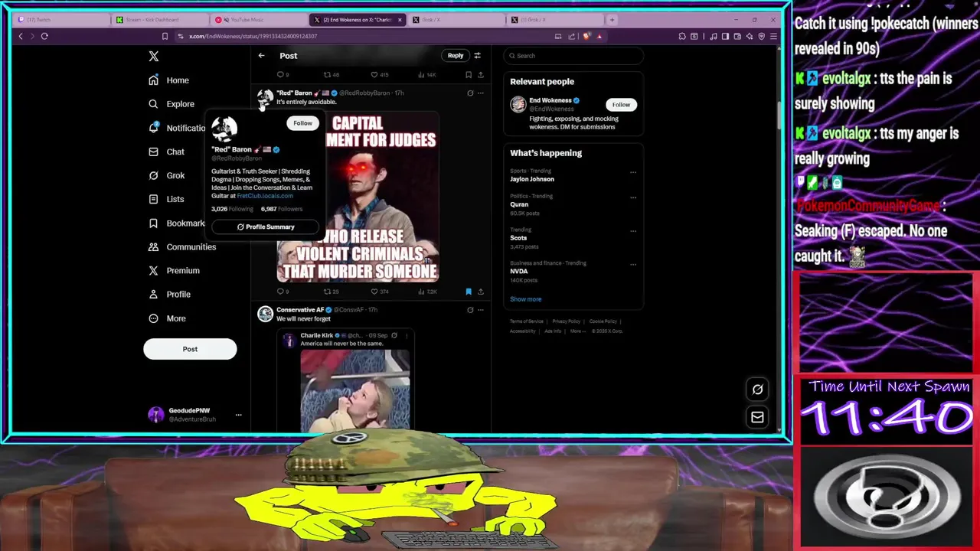
Task: Open Jaylon Johnson trending topic
Action: (532, 179)
